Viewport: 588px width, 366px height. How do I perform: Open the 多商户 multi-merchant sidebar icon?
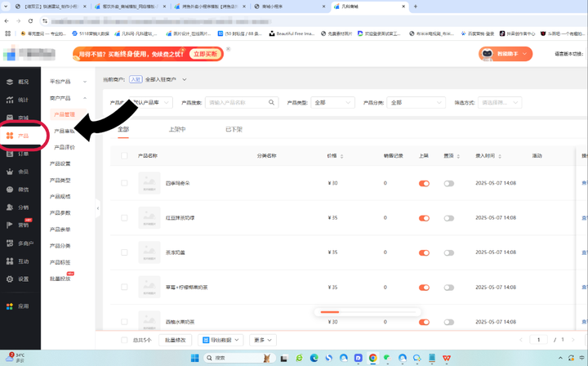(10, 243)
